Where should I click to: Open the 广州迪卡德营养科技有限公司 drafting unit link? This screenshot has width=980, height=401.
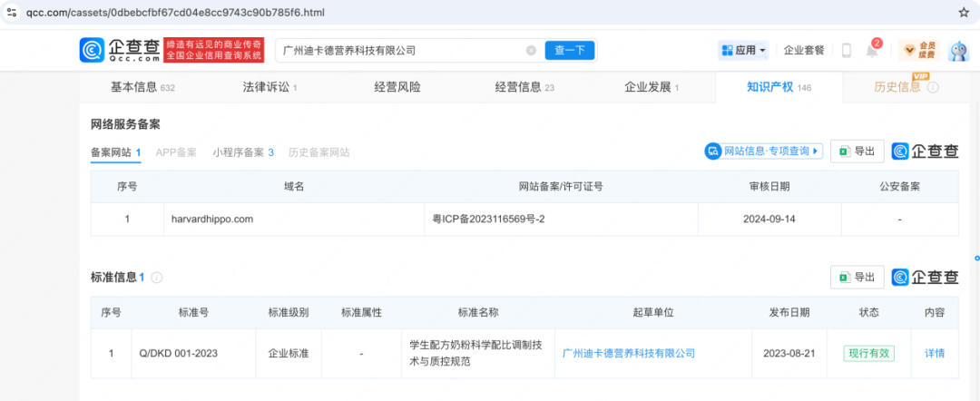[x=628, y=353]
